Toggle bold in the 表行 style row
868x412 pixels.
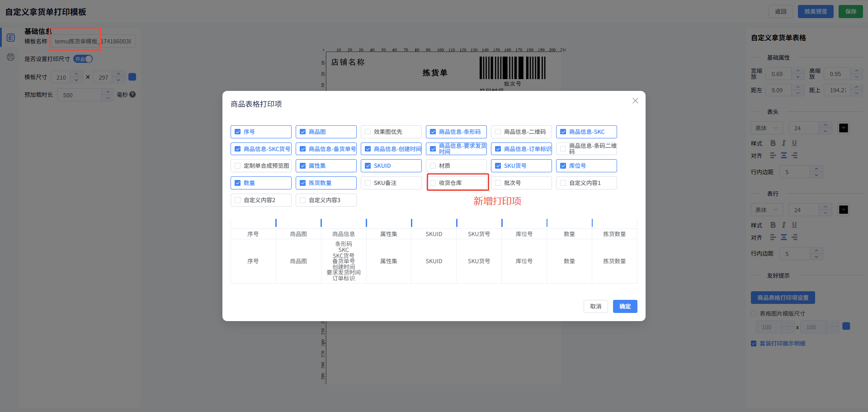click(773, 225)
